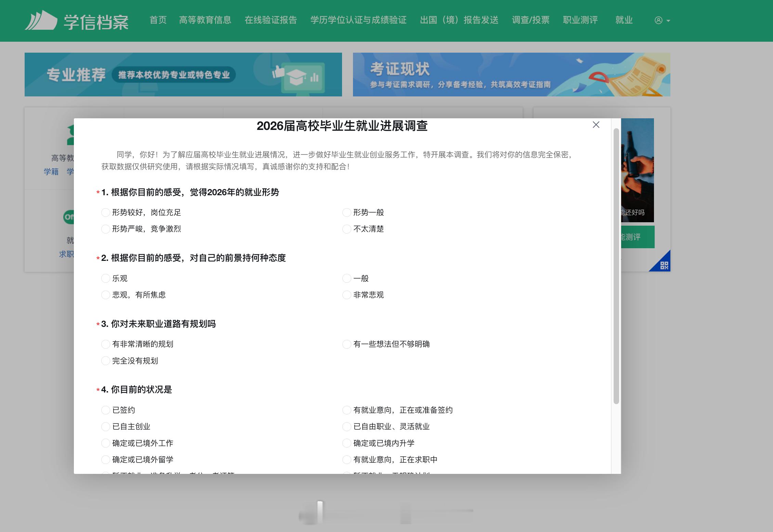This screenshot has width=773, height=532.
Task: Click the QR code corner icon
Action: click(x=664, y=265)
